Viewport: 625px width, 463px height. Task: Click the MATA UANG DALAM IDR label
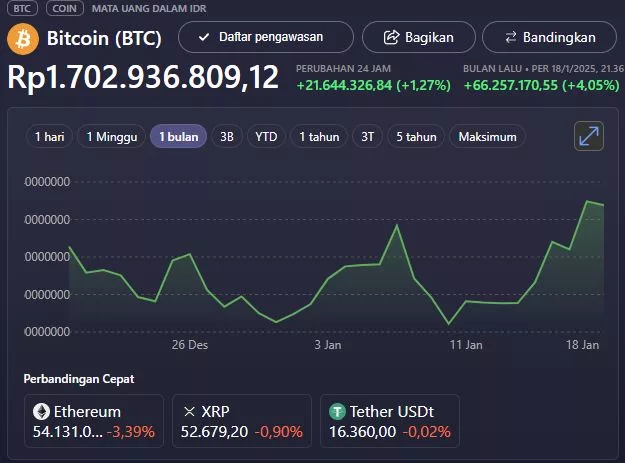149,9
